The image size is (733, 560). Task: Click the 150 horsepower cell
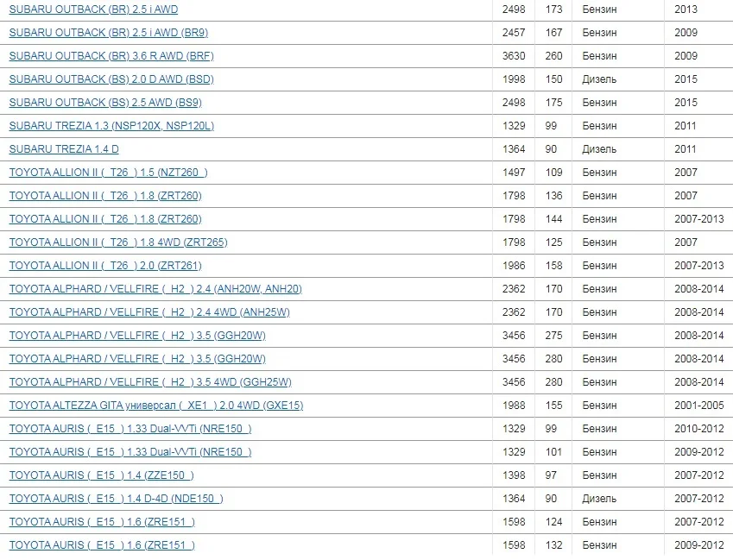click(x=553, y=79)
